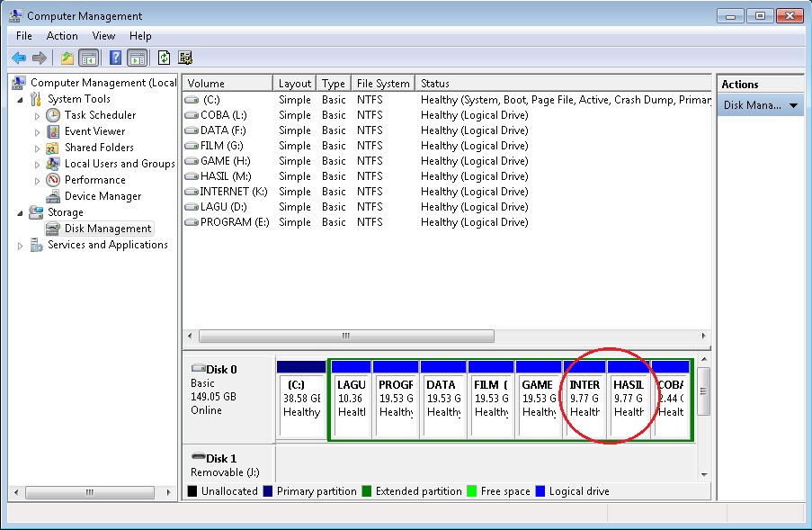Click the Task Scheduler clock icon
The height and width of the screenshot is (530, 812).
click(53, 115)
